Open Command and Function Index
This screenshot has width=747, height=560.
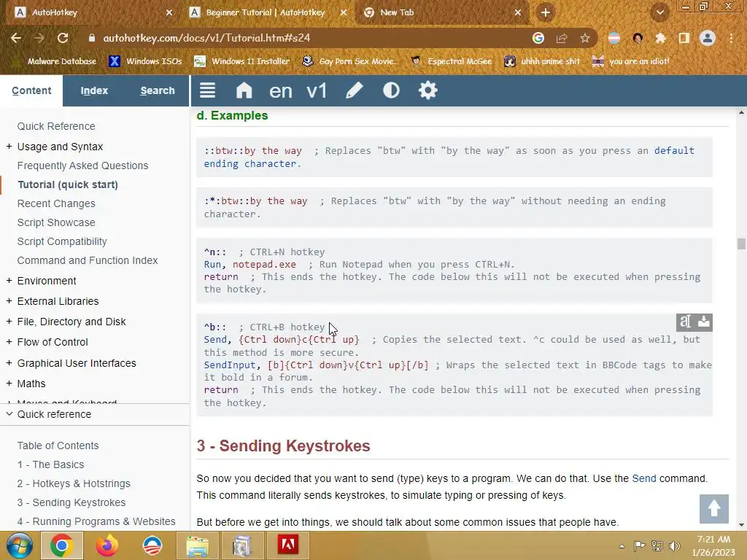pos(88,260)
